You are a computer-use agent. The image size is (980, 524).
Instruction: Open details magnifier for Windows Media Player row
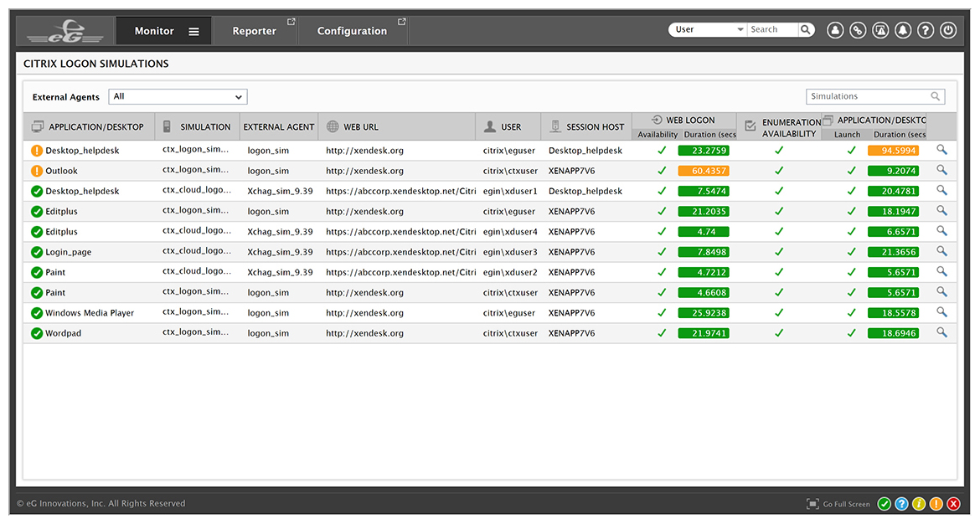click(x=941, y=312)
